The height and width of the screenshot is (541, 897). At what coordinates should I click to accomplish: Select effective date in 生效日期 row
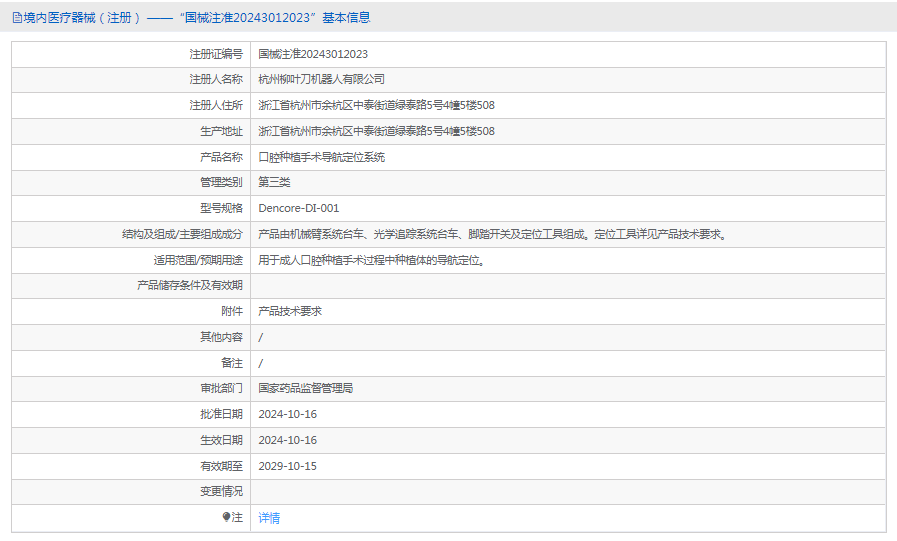[x=287, y=440]
